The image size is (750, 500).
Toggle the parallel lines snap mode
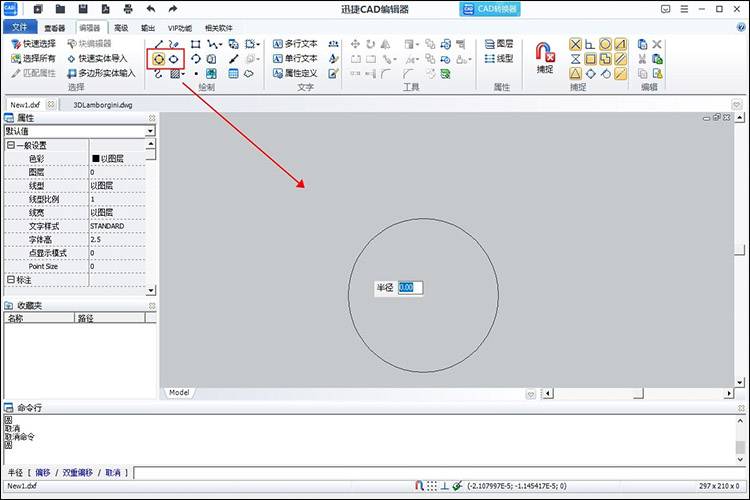[620, 59]
